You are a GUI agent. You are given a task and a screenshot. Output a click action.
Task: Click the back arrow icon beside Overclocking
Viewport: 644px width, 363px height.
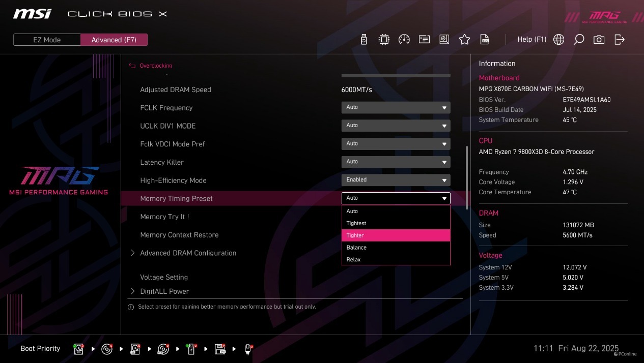tap(132, 66)
